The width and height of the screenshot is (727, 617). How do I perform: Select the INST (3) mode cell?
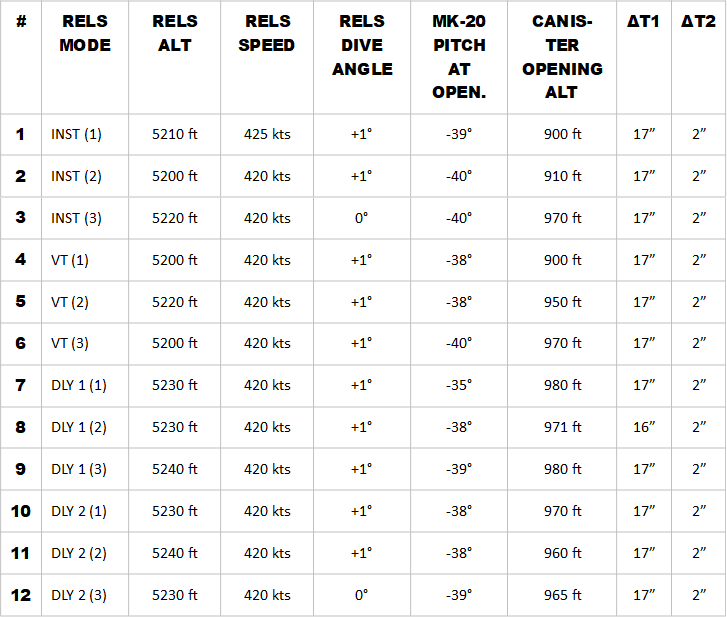(x=77, y=218)
